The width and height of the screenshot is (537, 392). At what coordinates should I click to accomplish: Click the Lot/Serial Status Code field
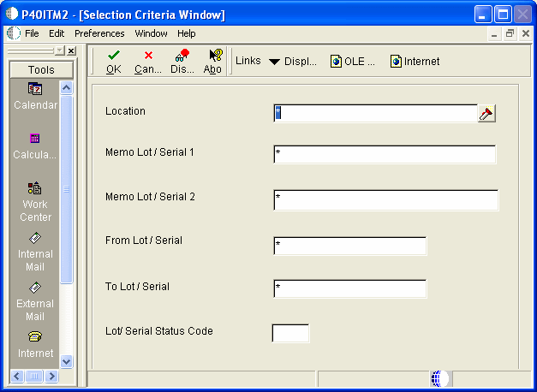(x=290, y=334)
